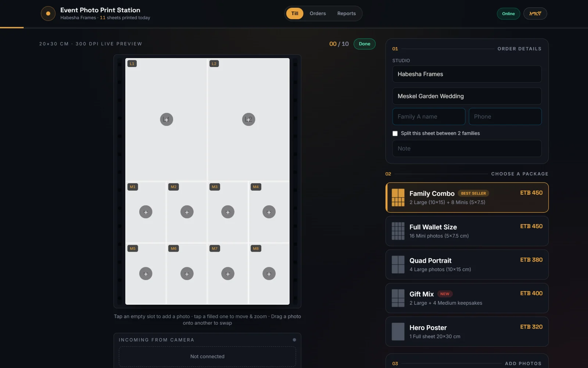The height and width of the screenshot is (368, 588).
Task: Open the Orders tab
Action: coord(318,14)
